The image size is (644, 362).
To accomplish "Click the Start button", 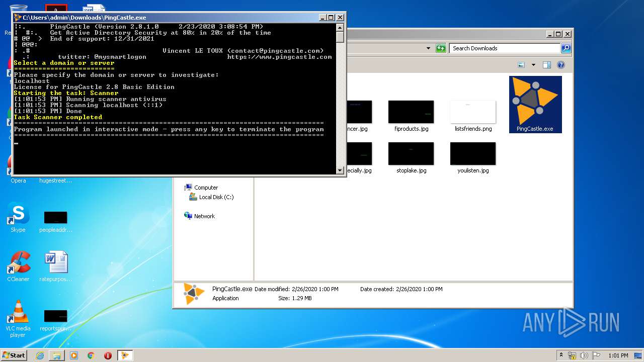I will (14, 355).
